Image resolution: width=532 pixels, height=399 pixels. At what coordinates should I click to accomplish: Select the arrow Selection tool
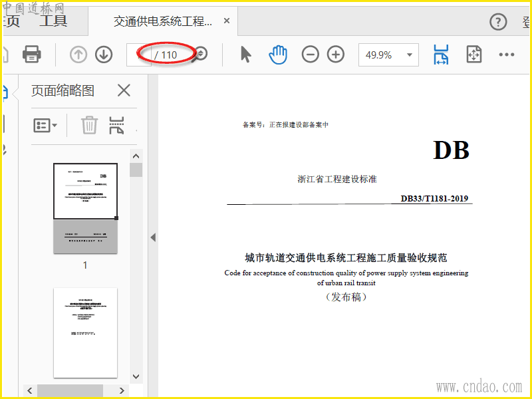245,55
